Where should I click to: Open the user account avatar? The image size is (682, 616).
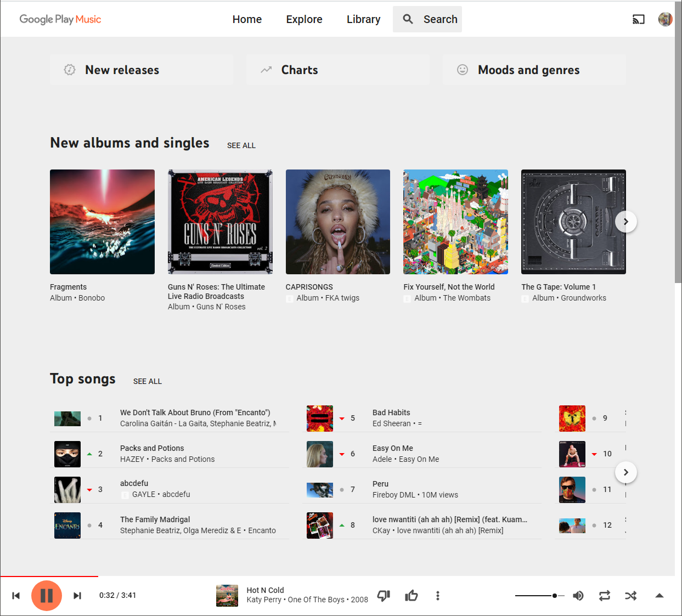[x=665, y=19]
